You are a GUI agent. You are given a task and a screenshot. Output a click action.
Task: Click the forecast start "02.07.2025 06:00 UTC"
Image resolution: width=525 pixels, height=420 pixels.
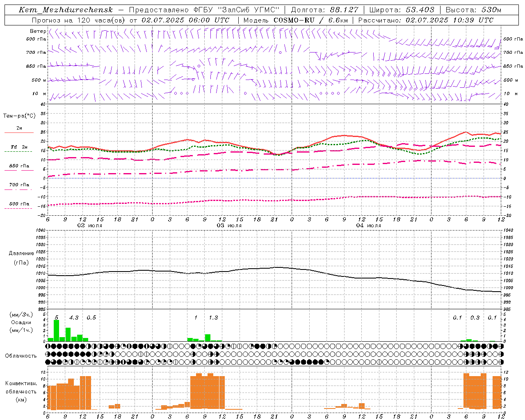[x=185, y=20]
